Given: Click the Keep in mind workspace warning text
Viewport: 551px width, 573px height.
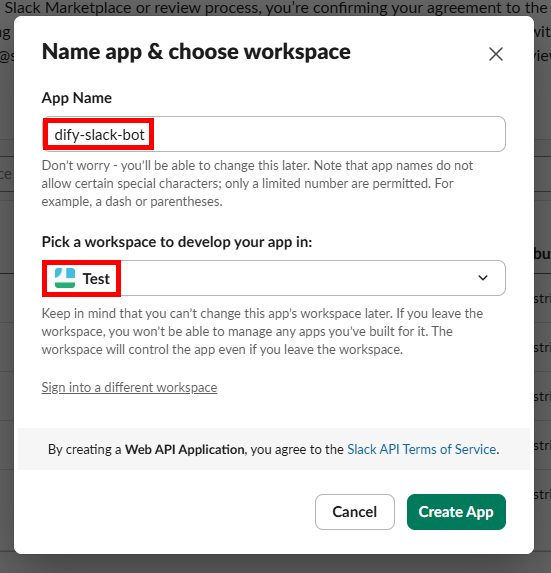Looking at the screenshot, I should (262, 331).
